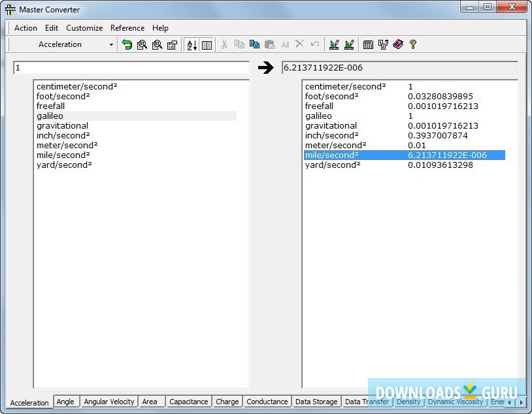Select inch/second² row with value 0.3937007874
Viewport: 532px width, 414px height.
click(x=405, y=136)
